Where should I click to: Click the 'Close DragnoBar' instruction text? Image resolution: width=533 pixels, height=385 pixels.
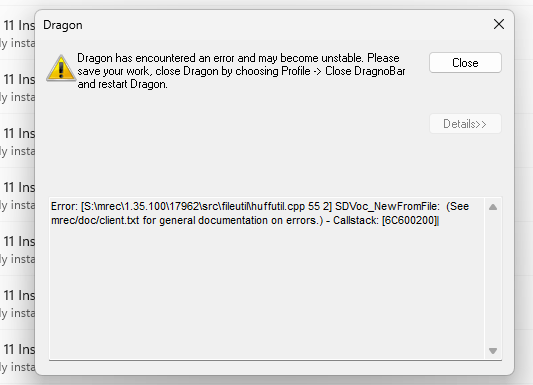pos(365,71)
